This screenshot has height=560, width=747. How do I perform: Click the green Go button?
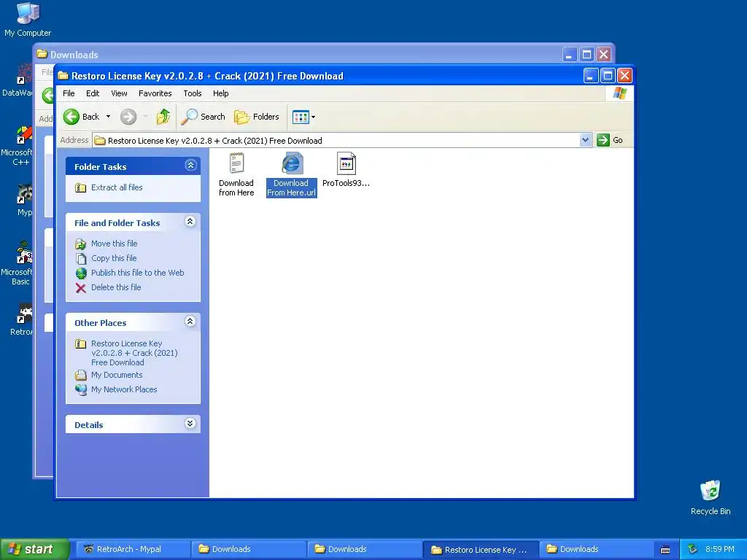[x=610, y=140]
